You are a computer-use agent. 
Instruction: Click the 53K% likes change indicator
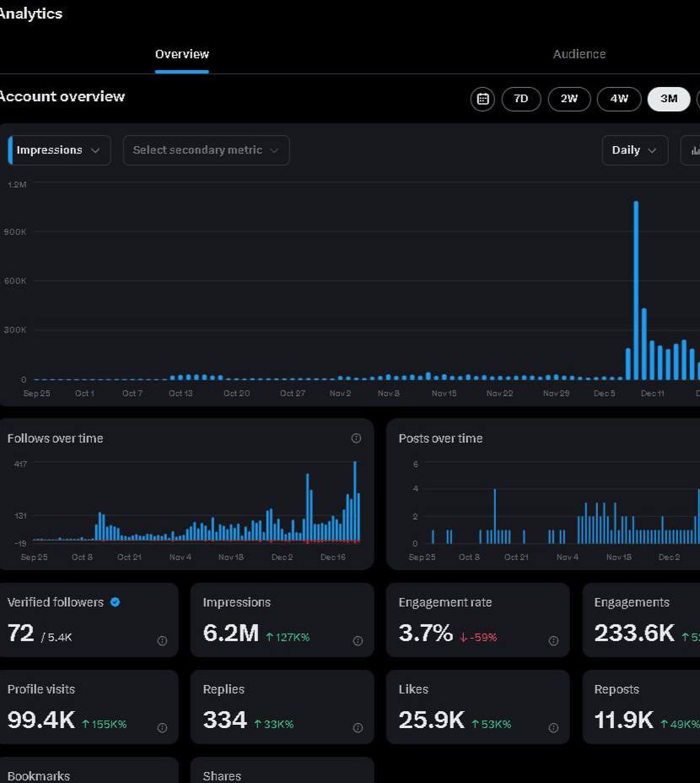(x=492, y=724)
